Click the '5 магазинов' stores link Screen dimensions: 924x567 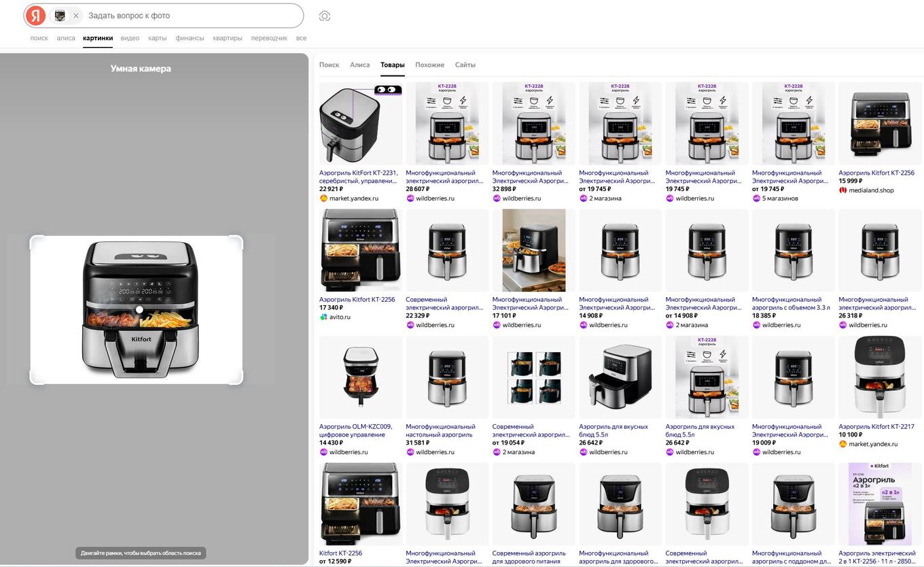coord(780,199)
